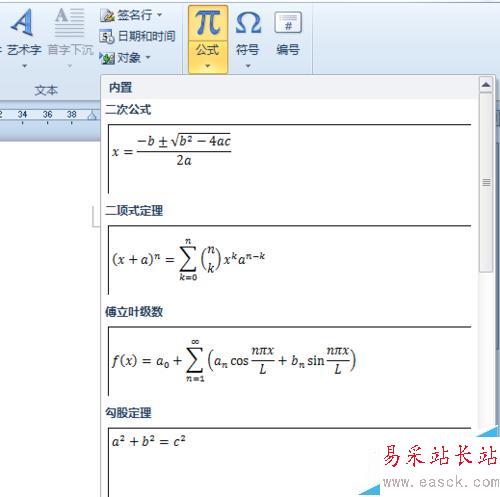Open the WordArt dropdown arrow below 艺术字

[x=24, y=66]
